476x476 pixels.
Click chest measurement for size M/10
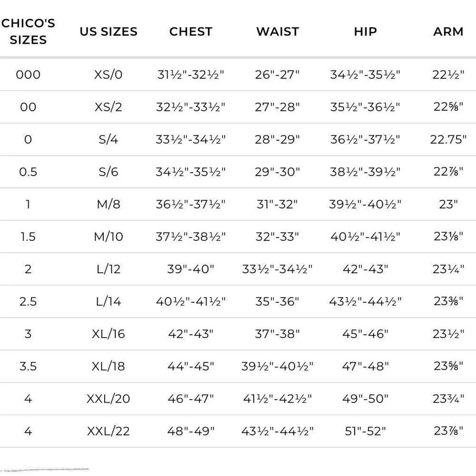coord(190,237)
